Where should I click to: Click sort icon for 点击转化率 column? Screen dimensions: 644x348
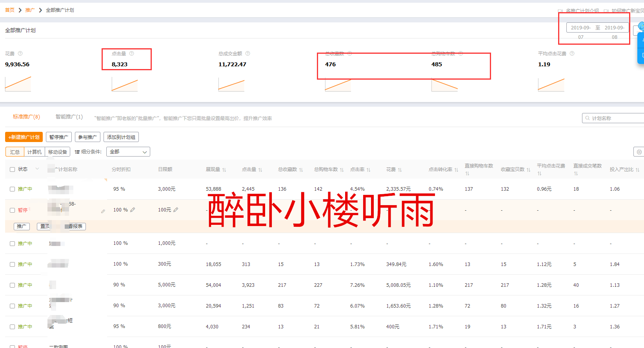457,170
